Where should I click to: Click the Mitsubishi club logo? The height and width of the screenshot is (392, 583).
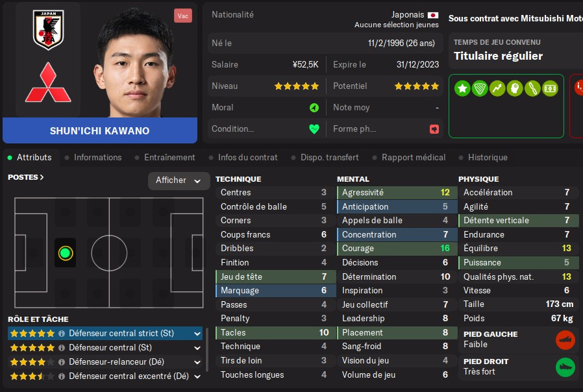[48, 82]
